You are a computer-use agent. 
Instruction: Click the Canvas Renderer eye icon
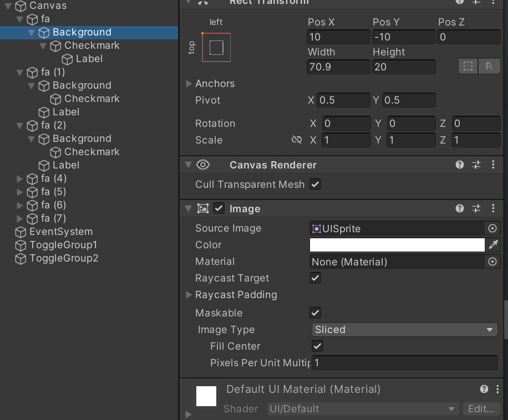pyautogui.click(x=203, y=165)
